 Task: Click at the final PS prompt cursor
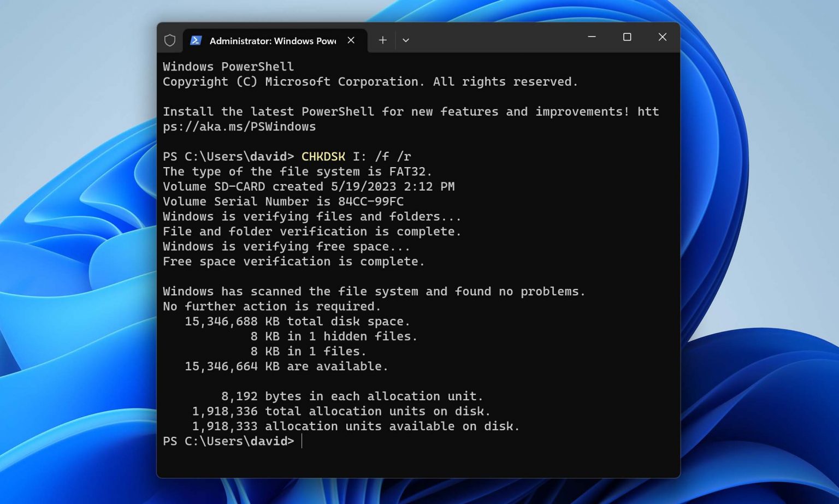(x=302, y=441)
